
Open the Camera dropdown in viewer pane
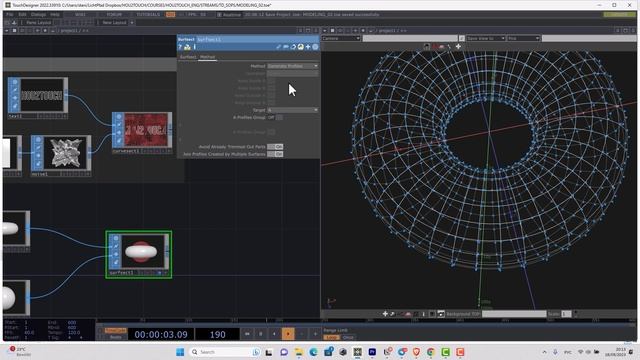pyautogui.click(x=341, y=38)
